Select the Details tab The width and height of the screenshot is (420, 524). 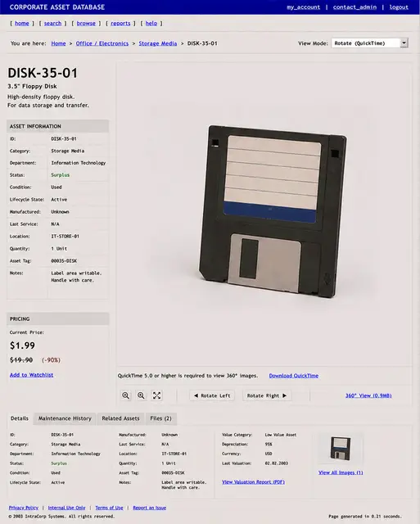(x=20, y=418)
